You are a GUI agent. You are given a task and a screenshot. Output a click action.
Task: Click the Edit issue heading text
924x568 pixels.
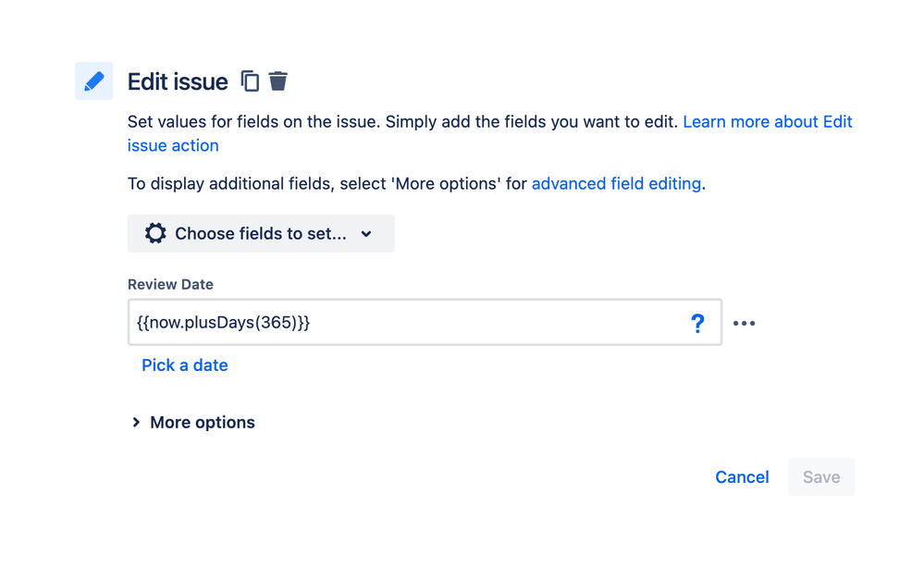tap(178, 82)
